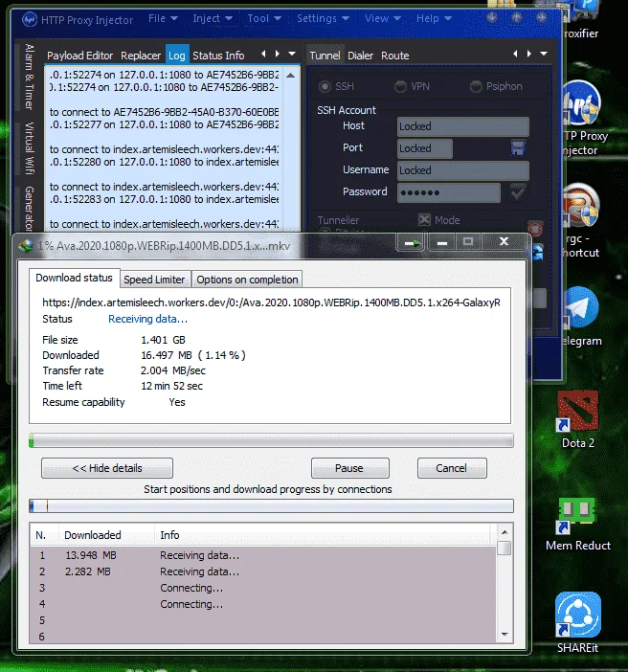Click the SSH Password input field

tap(448, 192)
